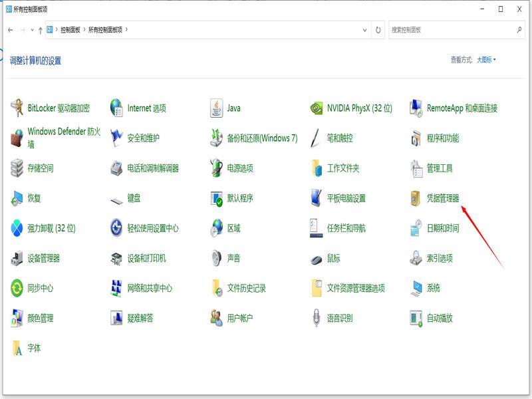Click the 电源选项 battery icon

tap(217, 168)
